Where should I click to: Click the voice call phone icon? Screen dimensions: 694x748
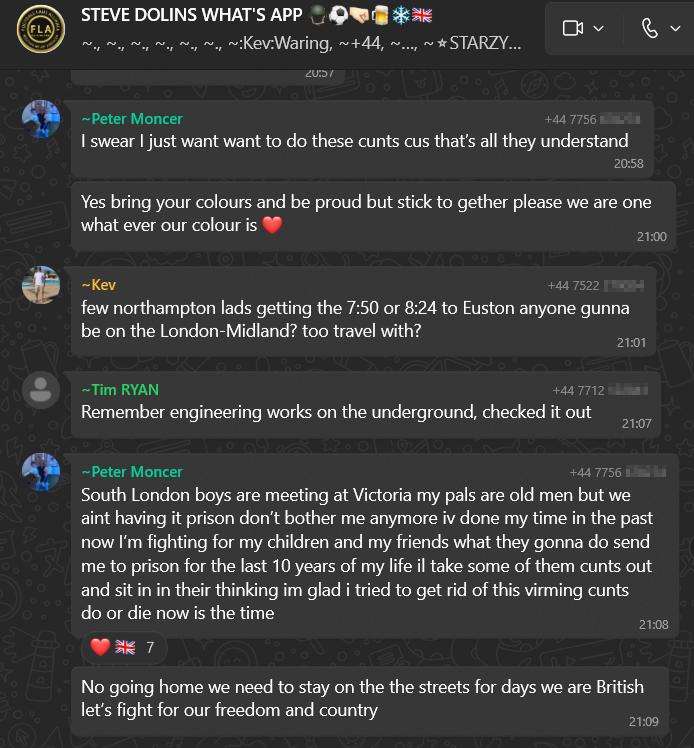pos(650,28)
